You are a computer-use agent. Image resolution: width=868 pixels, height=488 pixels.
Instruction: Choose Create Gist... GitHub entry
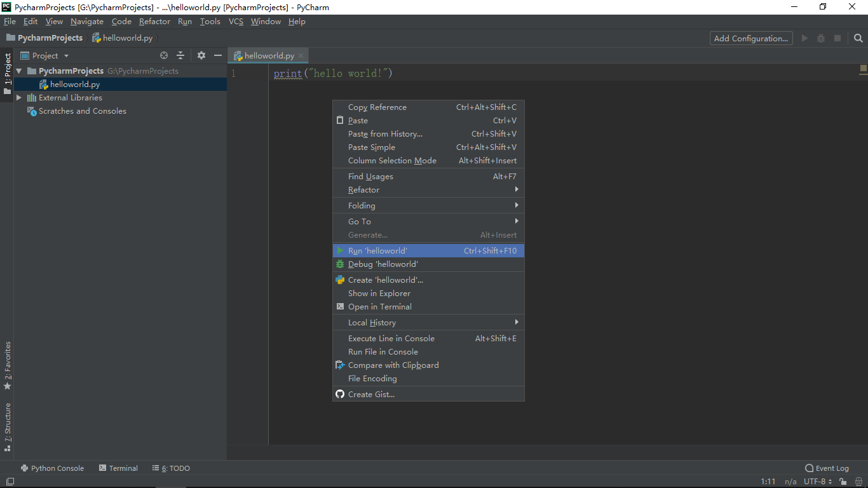pos(428,395)
